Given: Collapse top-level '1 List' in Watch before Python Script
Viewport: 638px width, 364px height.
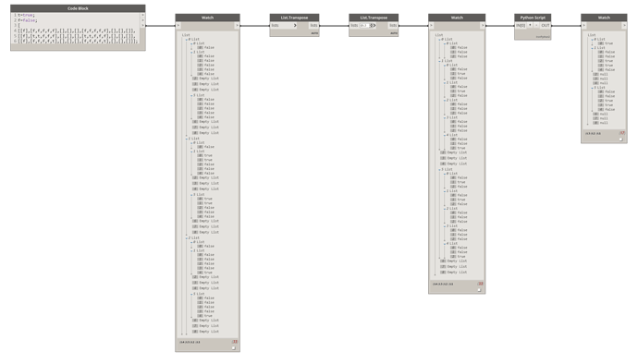Looking at the screenshot, I should (440, 61).
